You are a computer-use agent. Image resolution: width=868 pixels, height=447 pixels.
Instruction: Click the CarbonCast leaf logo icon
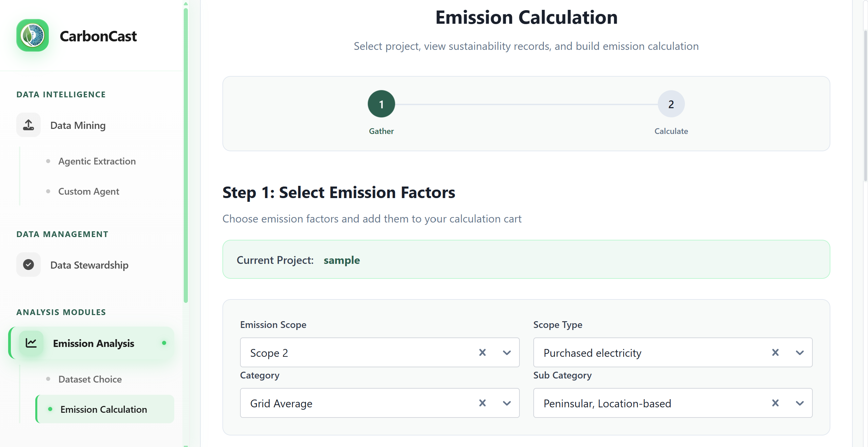click(x=33, y=36)
